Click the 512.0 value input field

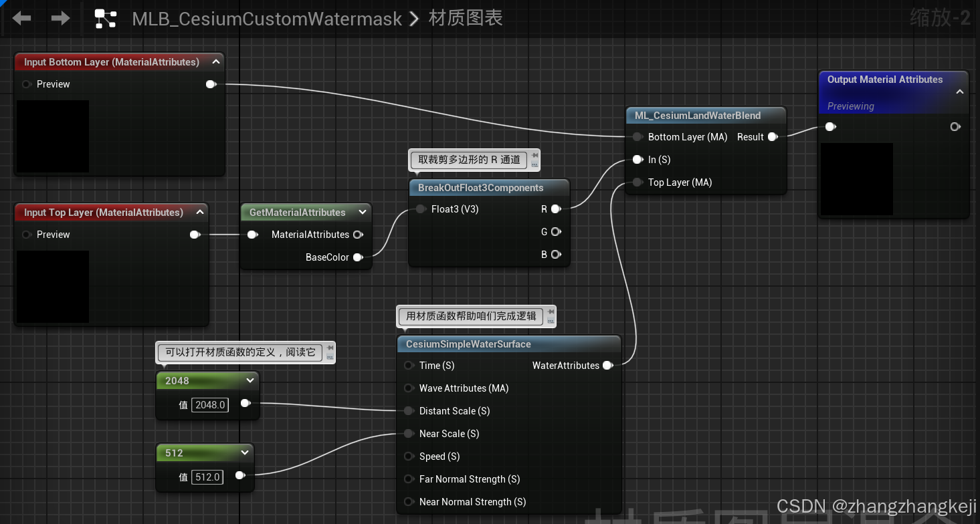pos(207,477)
